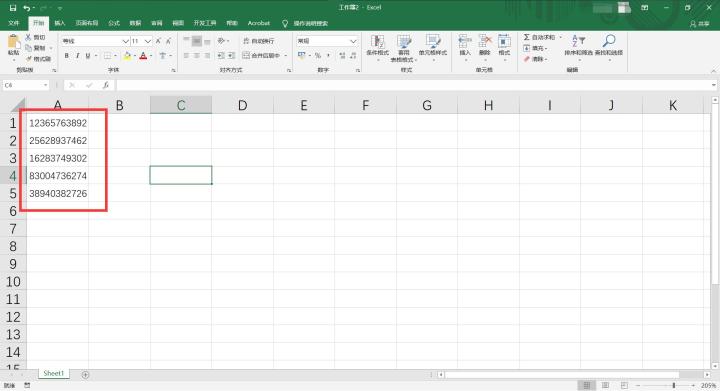Image resolution: width=720 pixels, height=391 pixels.
Task: Decrease the indent
Action: point(221,56)
